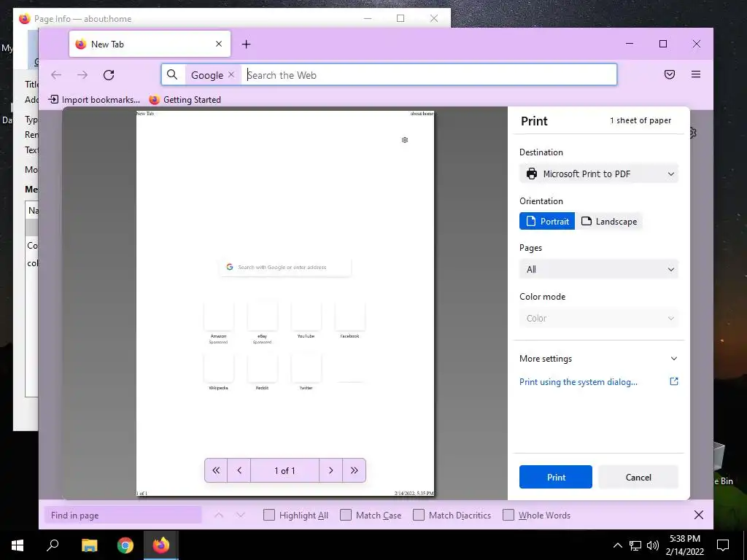Click the magnifier icon in the address bar
The width and height of the screenshot is (747, 560).
[172, 75]
